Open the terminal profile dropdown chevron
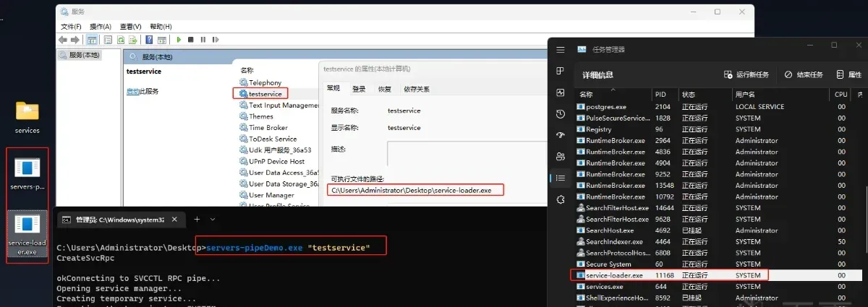 (x=213, y=219)
